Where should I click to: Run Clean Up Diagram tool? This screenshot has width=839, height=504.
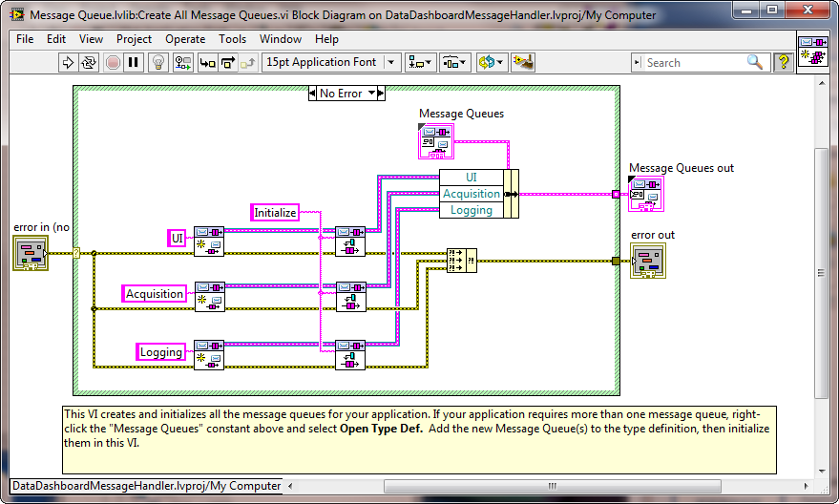(x=522, y=62)
